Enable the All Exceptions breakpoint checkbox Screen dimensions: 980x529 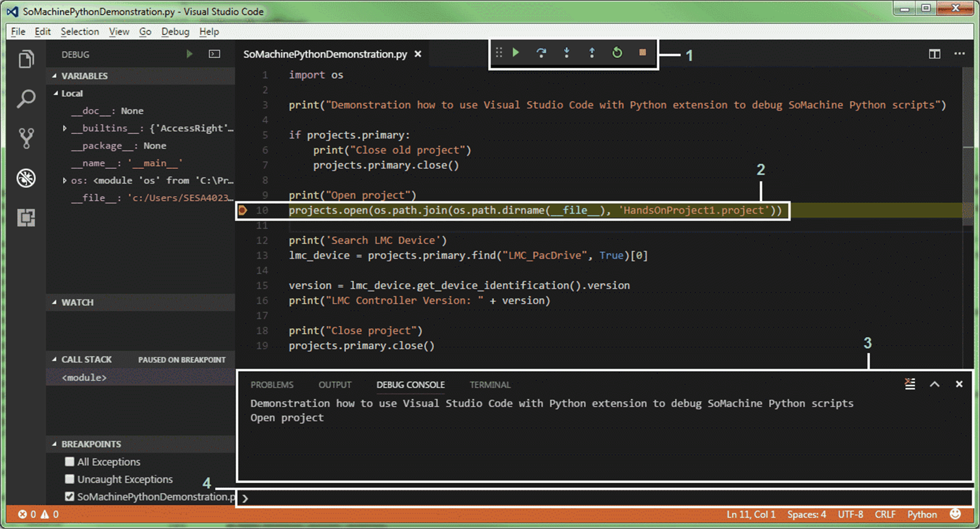pos(69,462)
